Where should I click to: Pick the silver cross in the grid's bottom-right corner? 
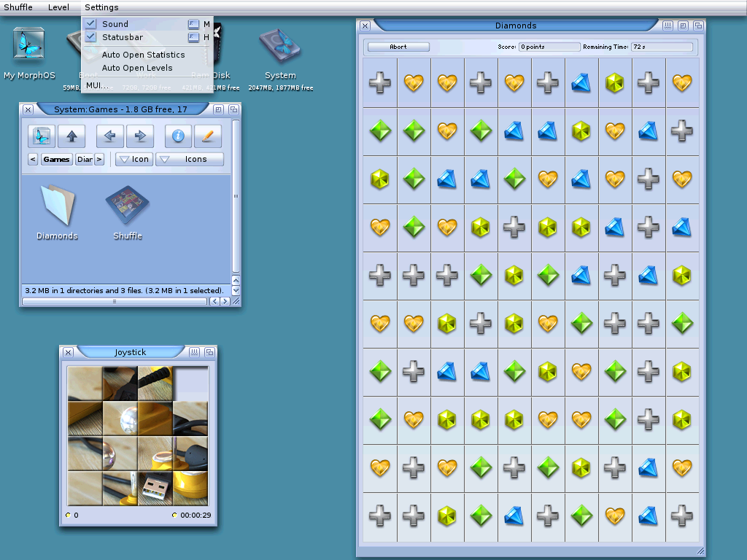pos(682,516)
